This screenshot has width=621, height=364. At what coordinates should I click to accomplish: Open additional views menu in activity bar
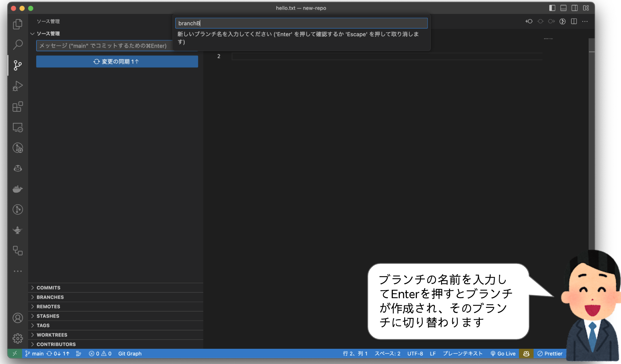coord(18,271)
